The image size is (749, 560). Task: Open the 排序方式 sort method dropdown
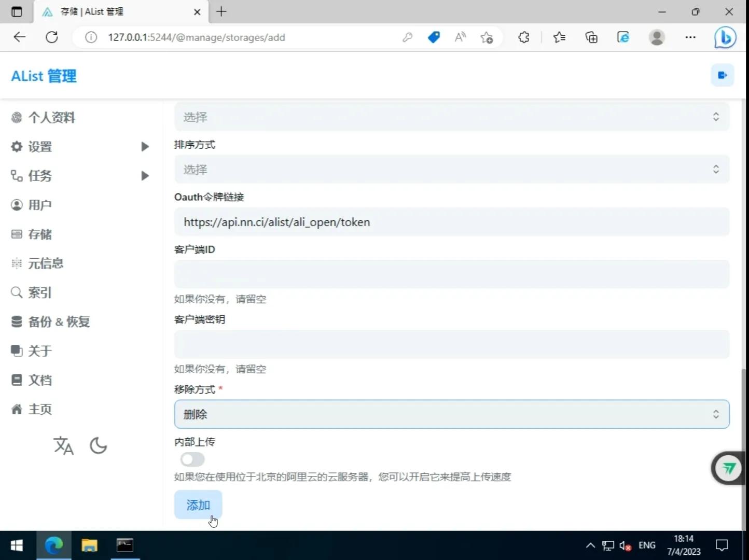click(451, 169)
